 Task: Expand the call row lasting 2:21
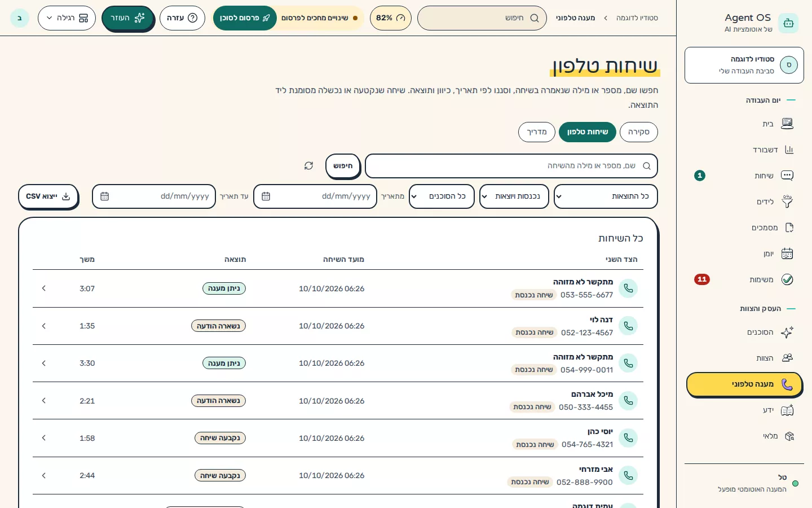click(44, 401)
